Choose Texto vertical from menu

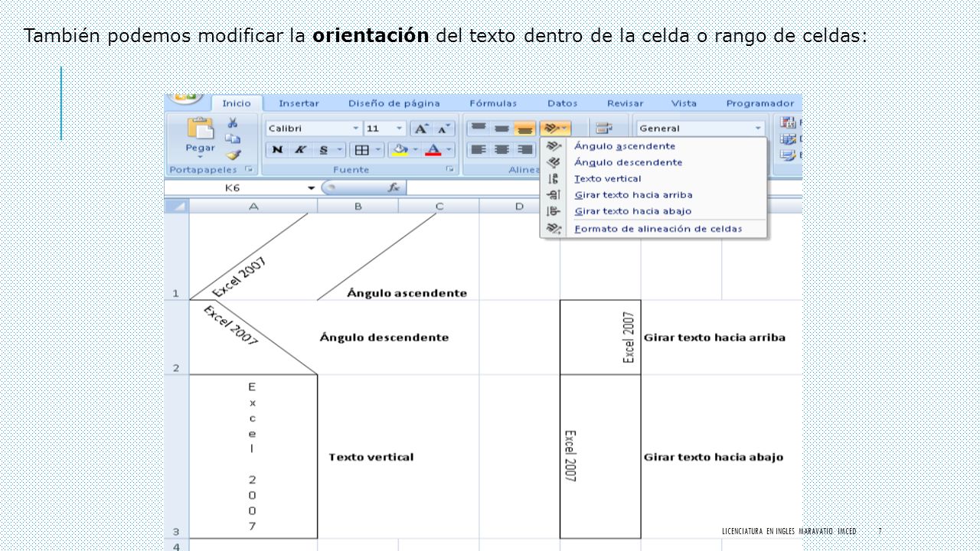(x=653, y=178)
